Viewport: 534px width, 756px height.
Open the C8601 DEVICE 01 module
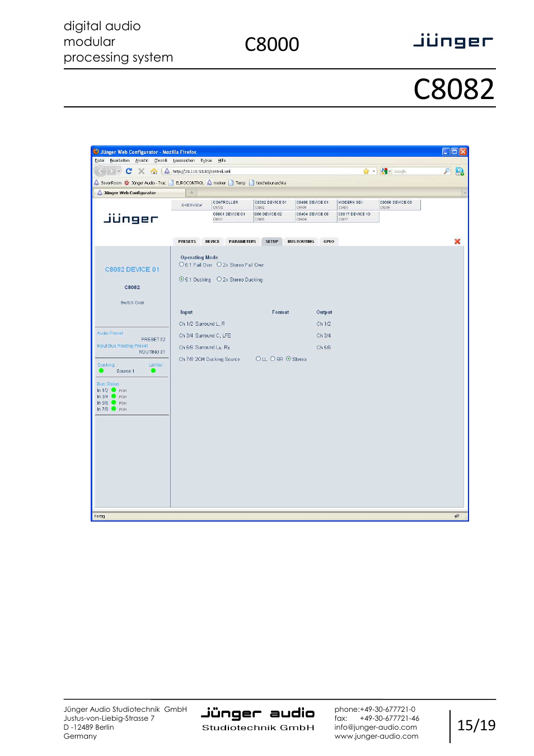coord(233,217)
